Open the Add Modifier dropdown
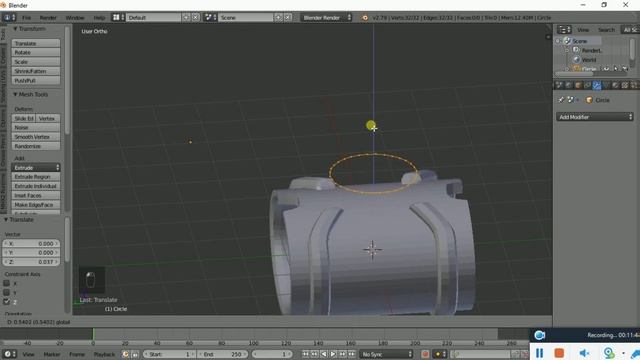The width and height of the screenshot is (640, 360). click(594, 117)
